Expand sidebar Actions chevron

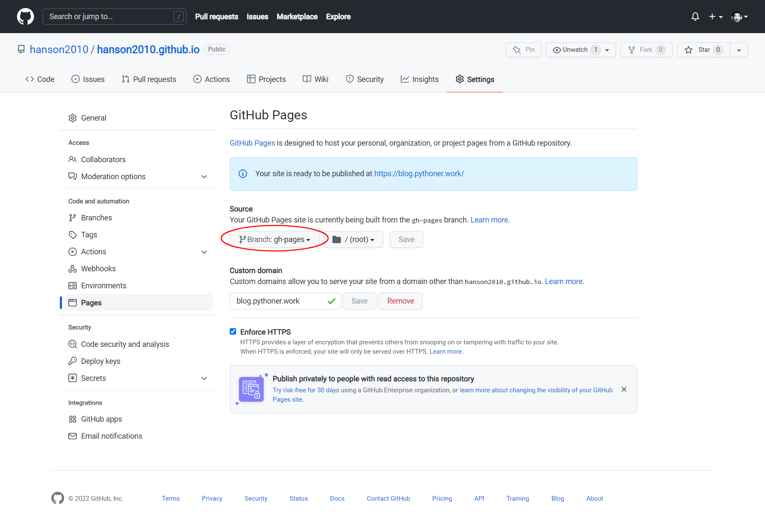tap(204, 252)
